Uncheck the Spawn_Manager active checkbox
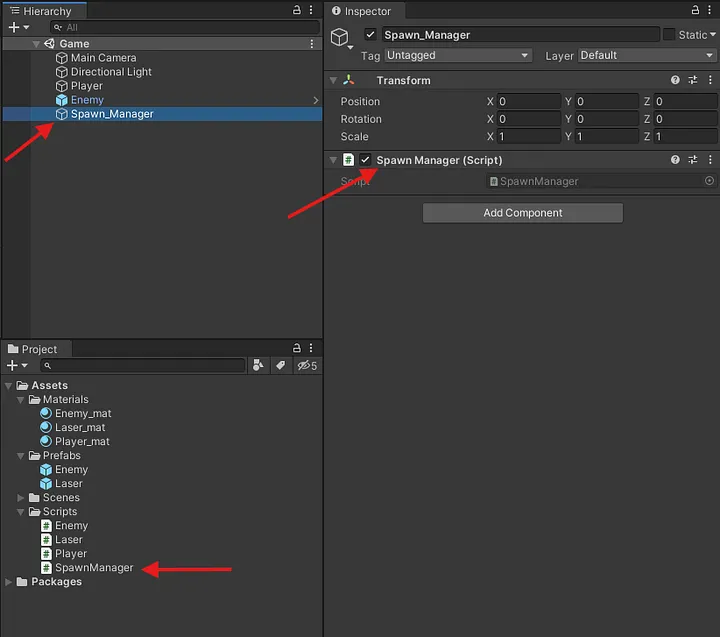 click(371, 34)
